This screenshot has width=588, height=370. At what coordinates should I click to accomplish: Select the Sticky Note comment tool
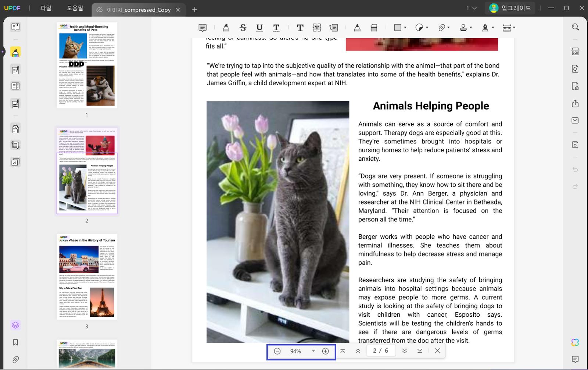tap(202, 28)
